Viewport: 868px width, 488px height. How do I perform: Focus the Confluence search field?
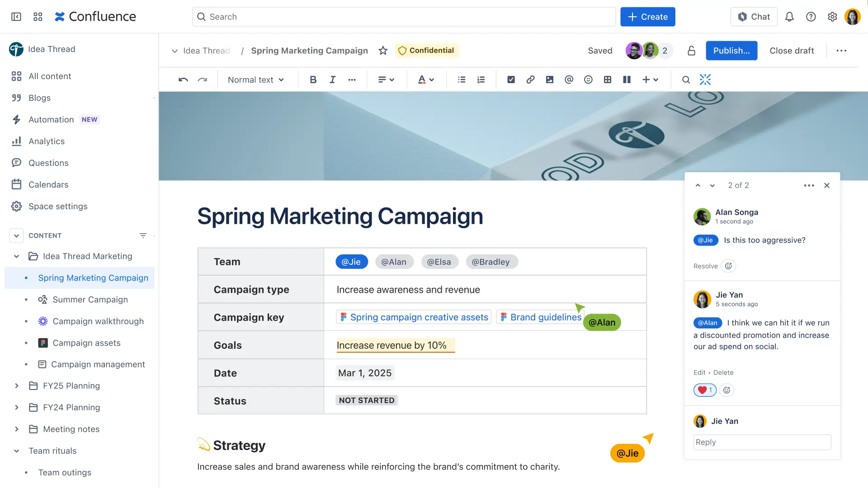pos(404,17)
